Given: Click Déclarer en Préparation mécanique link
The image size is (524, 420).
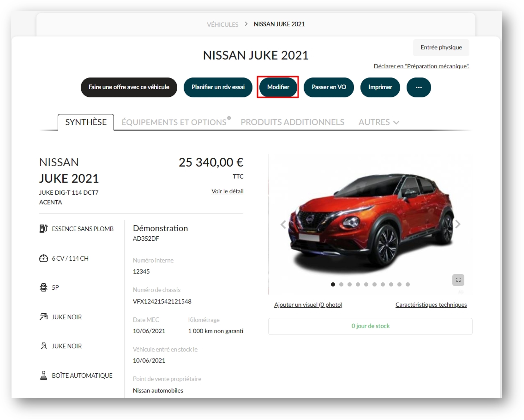Looking at the screenshot, I should (x=421, y=66).
